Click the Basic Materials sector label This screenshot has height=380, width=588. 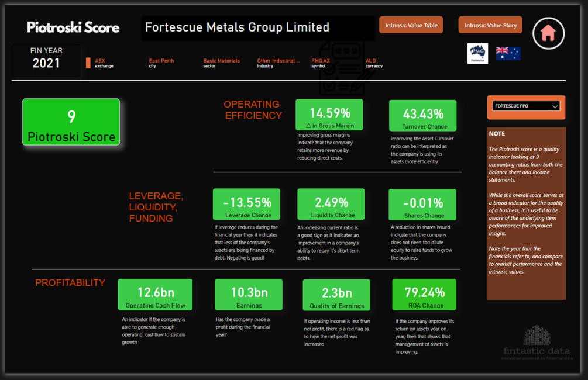point(221,63)
